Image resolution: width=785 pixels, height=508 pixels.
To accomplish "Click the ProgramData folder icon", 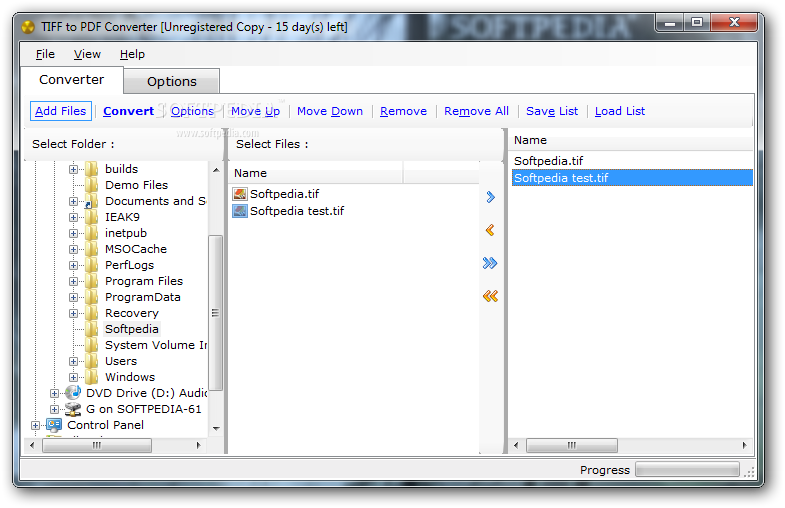I will pyautogui.click(x=92, y=297).
